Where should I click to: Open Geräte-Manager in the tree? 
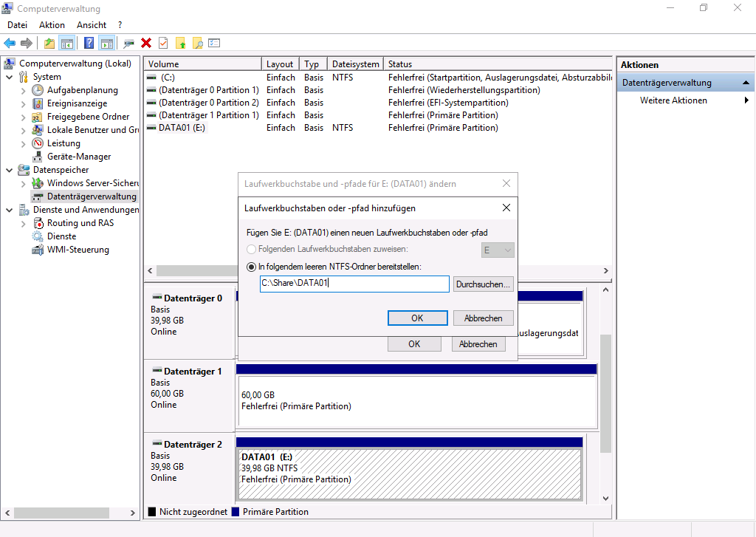pyautogui.click(x=78, y=157)
